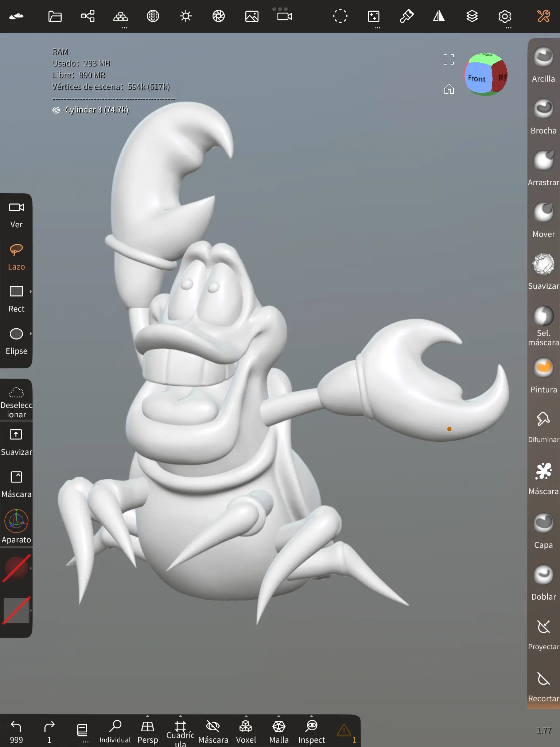Open the Aparato gizmo tool

pos(16,527)
